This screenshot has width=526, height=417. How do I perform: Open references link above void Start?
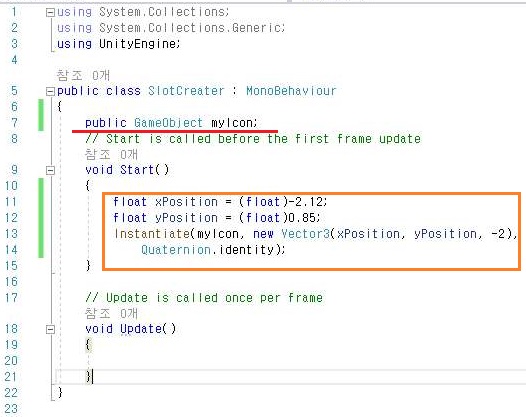coord(111,154)
